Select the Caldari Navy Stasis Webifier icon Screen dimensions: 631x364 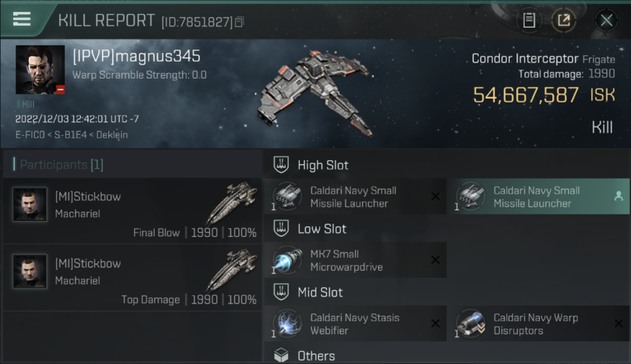pyautogui.click(x=287, y=324)
